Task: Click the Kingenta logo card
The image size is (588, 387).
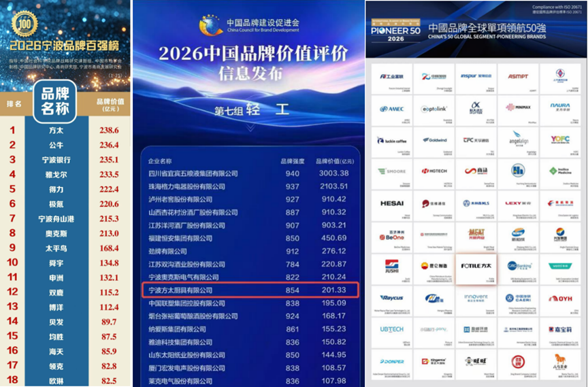Action: [434, 364]
